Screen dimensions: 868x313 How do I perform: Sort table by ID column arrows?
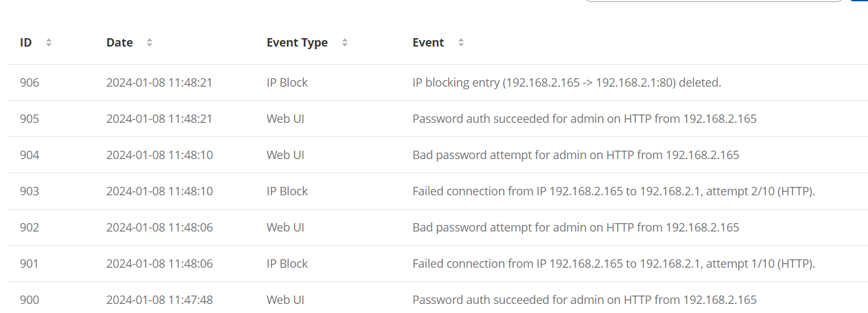tap(48, 43)
